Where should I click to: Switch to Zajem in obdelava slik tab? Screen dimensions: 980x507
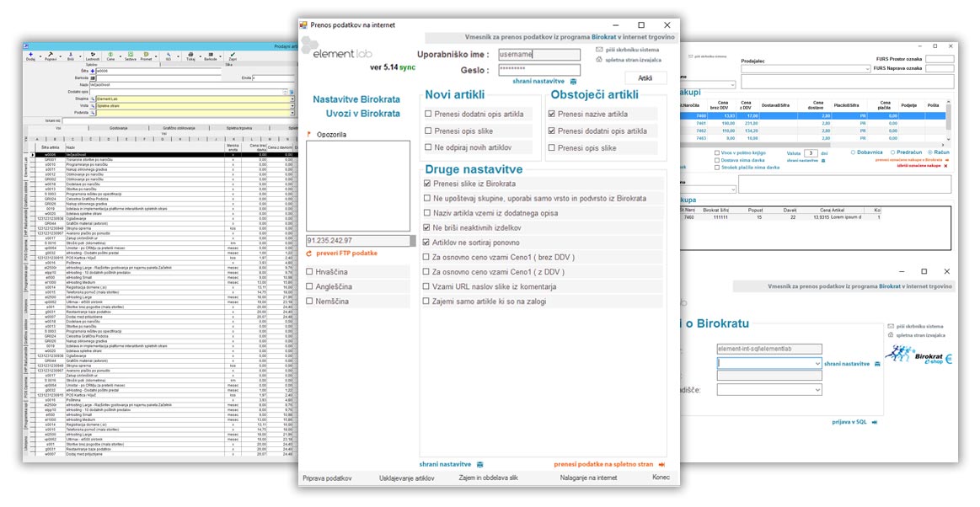click(x=488, y=478)
